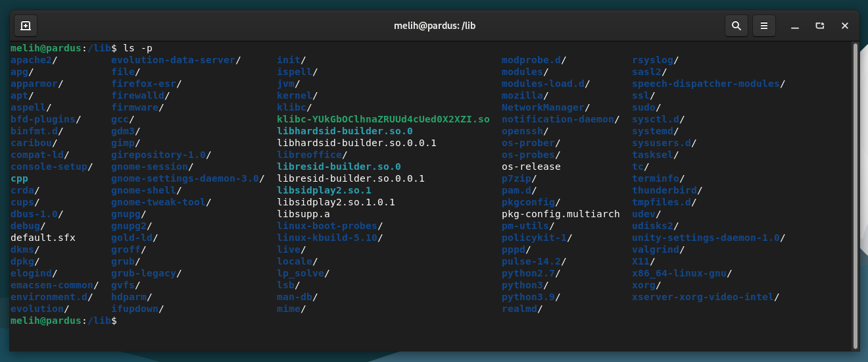Click the 'openssh/' entry

pos(525,131)
